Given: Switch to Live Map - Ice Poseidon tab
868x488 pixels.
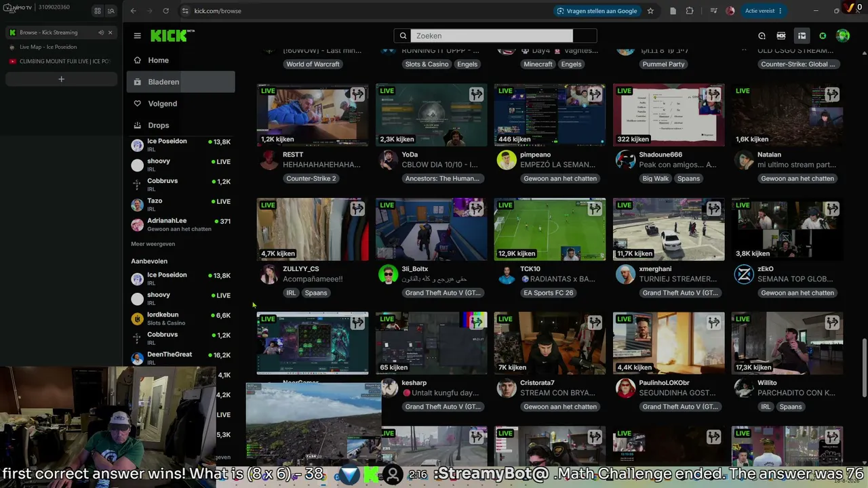Looking at the screenshot, I should coord(61,47).
